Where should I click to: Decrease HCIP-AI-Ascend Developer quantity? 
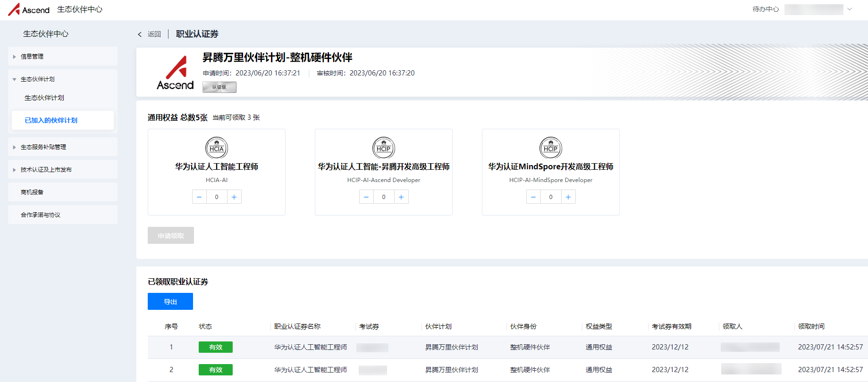pyautogui.click(x=366, y=197)
